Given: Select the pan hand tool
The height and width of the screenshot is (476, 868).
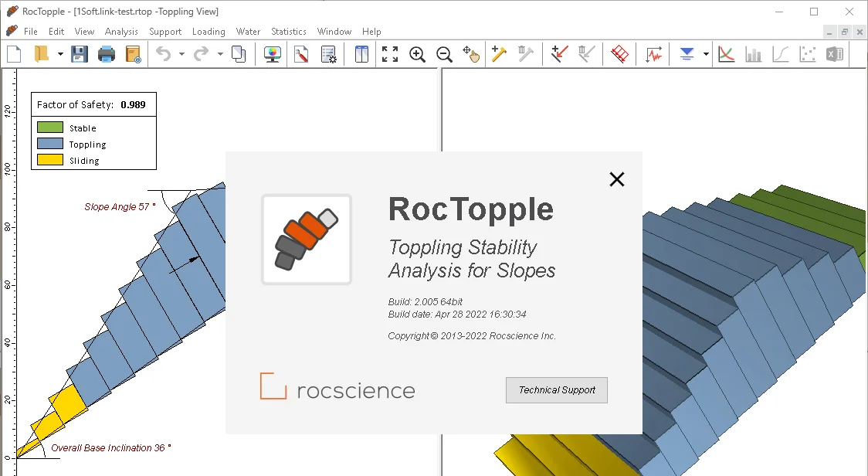Looking at the screenshot, I should [471, 54].
